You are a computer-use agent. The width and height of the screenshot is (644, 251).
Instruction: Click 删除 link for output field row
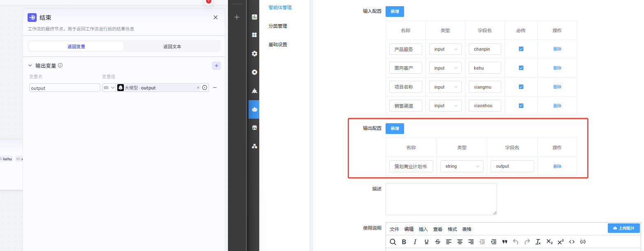[x=557, y=167]
